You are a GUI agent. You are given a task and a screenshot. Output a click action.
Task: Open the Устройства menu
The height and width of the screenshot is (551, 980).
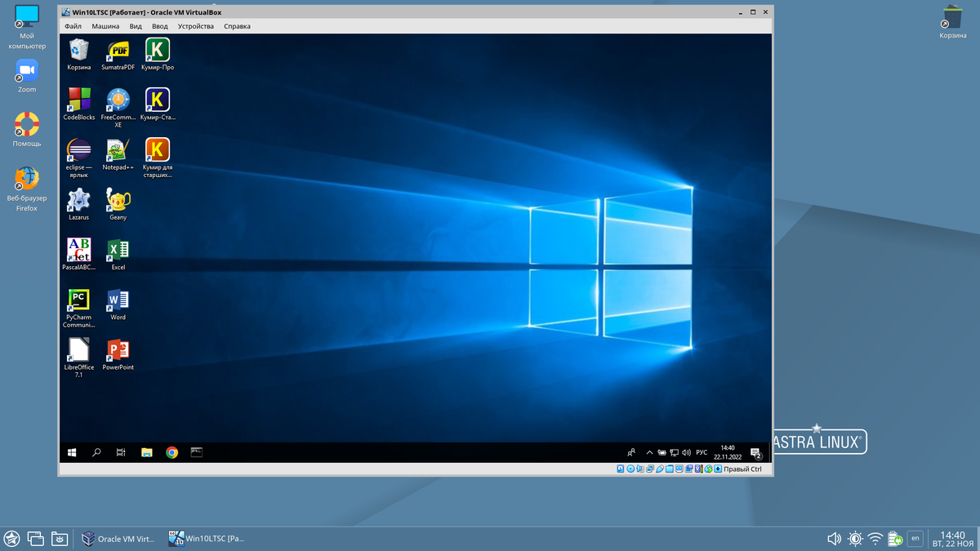(196, 26)
